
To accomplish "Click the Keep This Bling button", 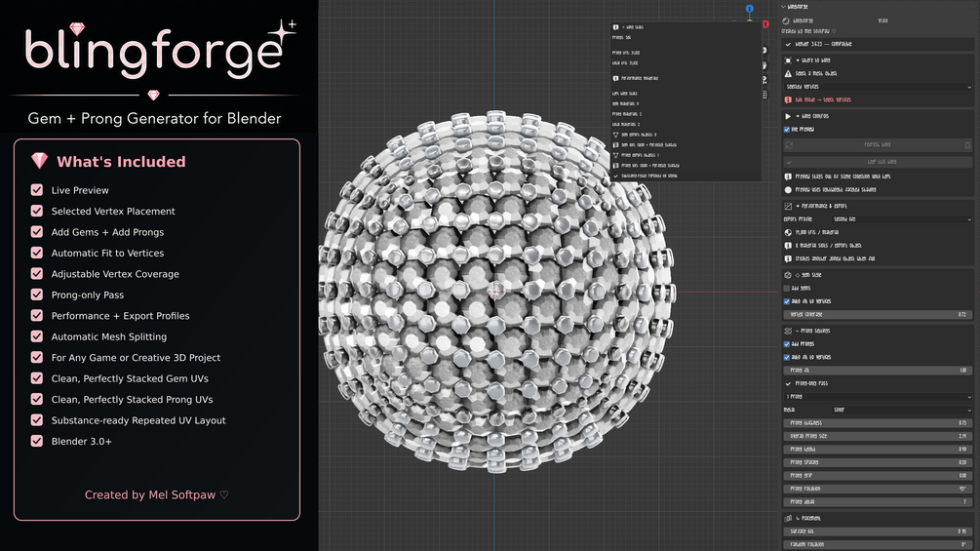I will [x=879, y=162].
